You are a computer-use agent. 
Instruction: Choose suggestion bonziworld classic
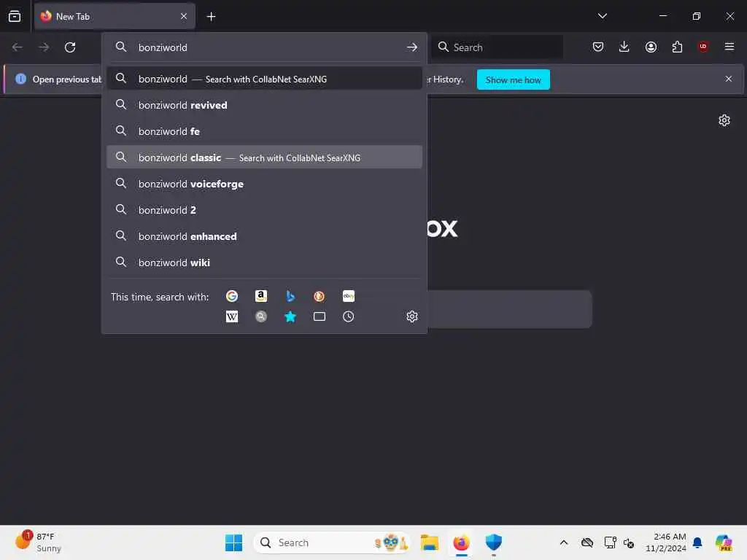[264, 157]
